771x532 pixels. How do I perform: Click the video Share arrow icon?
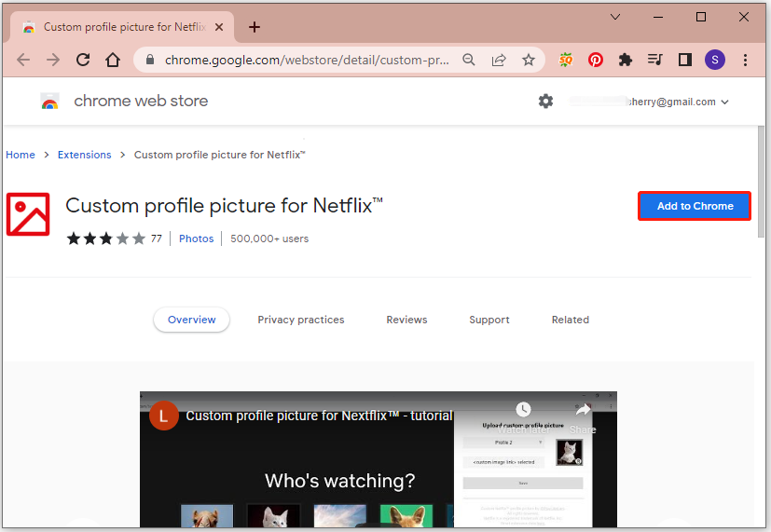tap(583, 409)
